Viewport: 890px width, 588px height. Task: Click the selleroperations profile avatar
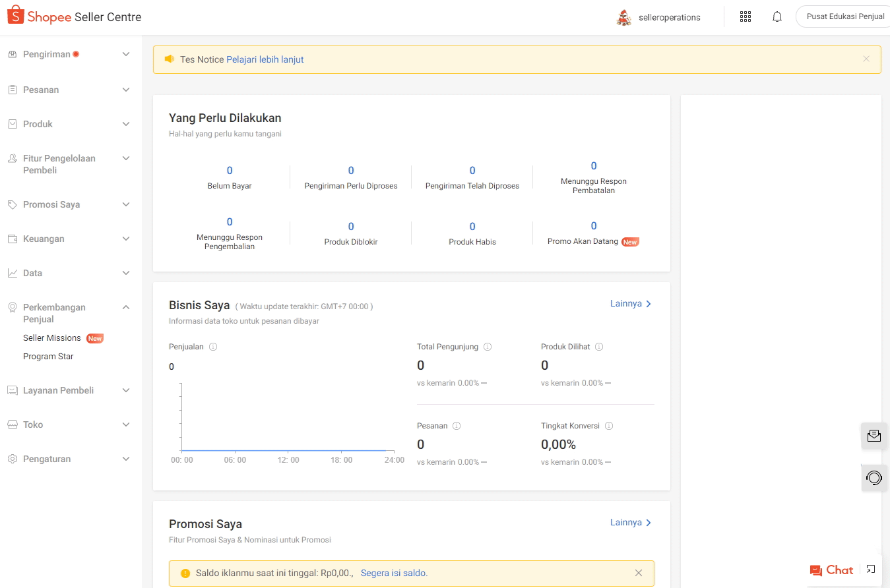[623, 18]
